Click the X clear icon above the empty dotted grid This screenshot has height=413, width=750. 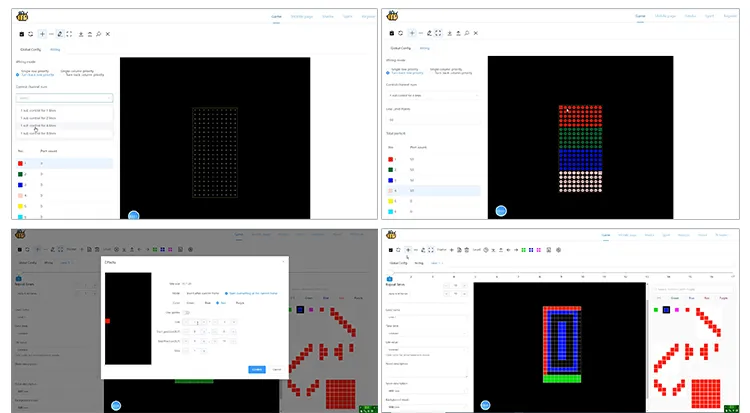[x=108, y=34]
